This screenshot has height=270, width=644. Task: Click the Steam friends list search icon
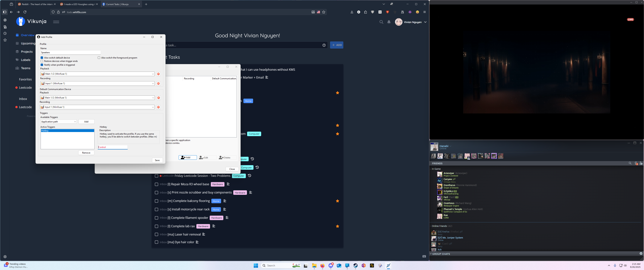[x=630, y=163]
